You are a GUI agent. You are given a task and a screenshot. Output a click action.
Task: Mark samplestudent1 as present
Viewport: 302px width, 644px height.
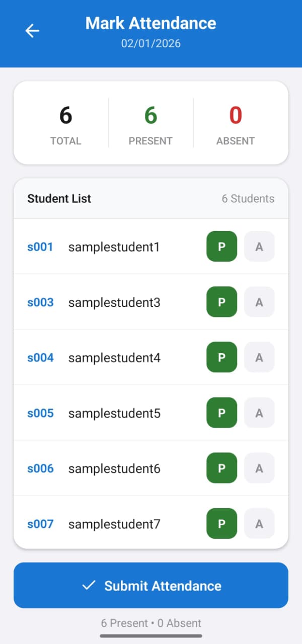click(x=221, y=247)
